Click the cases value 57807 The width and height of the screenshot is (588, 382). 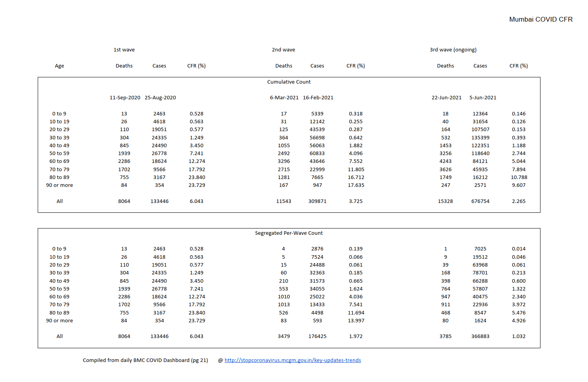480,289
